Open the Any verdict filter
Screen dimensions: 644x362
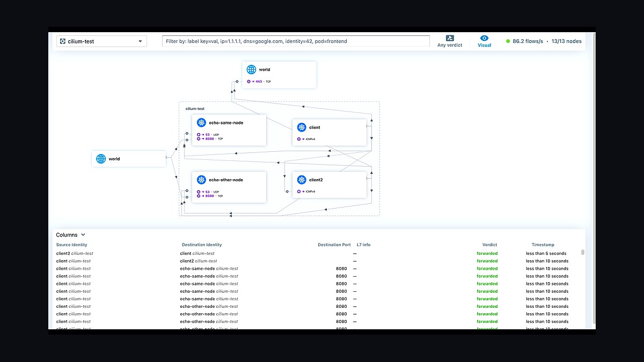450,41
